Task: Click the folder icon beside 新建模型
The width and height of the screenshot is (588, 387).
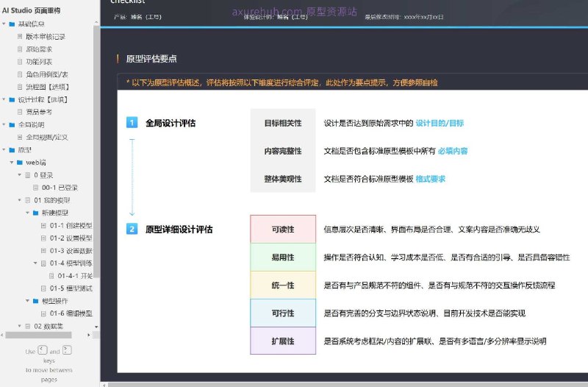Action: [x=35, y=213]
